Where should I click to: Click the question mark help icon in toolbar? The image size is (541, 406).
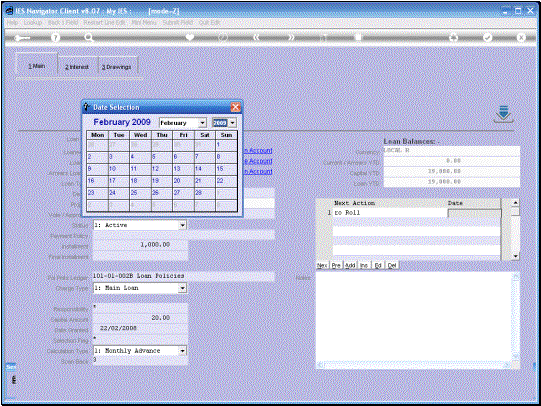pos(55,37)
